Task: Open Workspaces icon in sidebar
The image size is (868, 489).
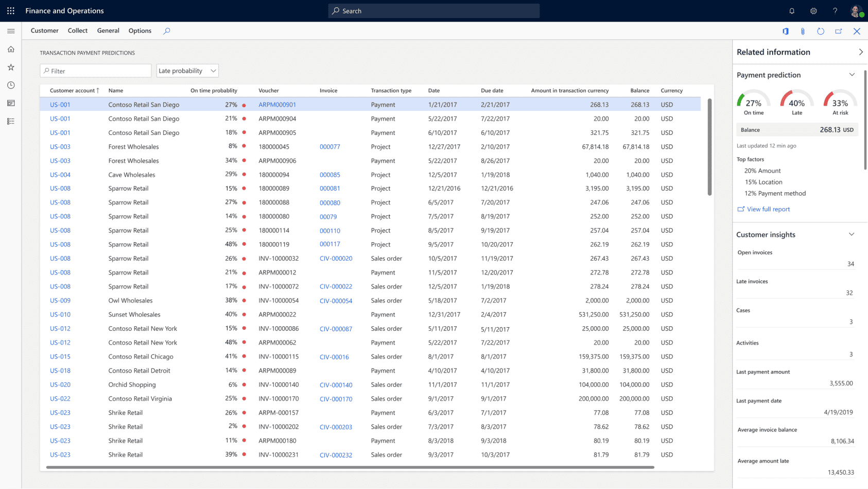Action: [11, 103]
